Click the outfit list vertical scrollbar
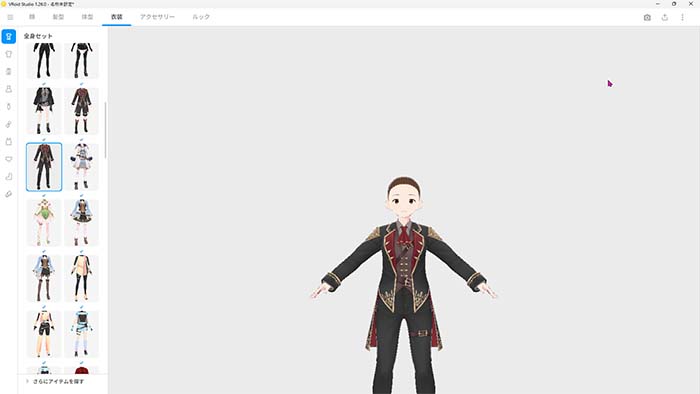Viewport: 700px width, 394px height. tap(105, 129)
